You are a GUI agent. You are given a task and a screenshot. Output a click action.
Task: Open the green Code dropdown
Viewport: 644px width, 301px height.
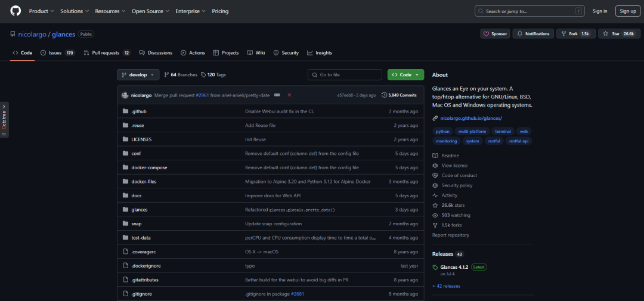[406, 75]
